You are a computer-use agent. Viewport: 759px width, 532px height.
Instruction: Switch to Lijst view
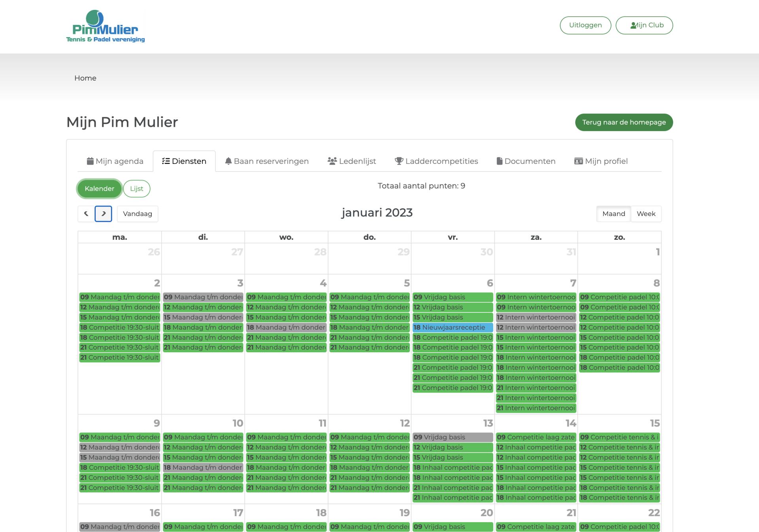pos(137,189)
